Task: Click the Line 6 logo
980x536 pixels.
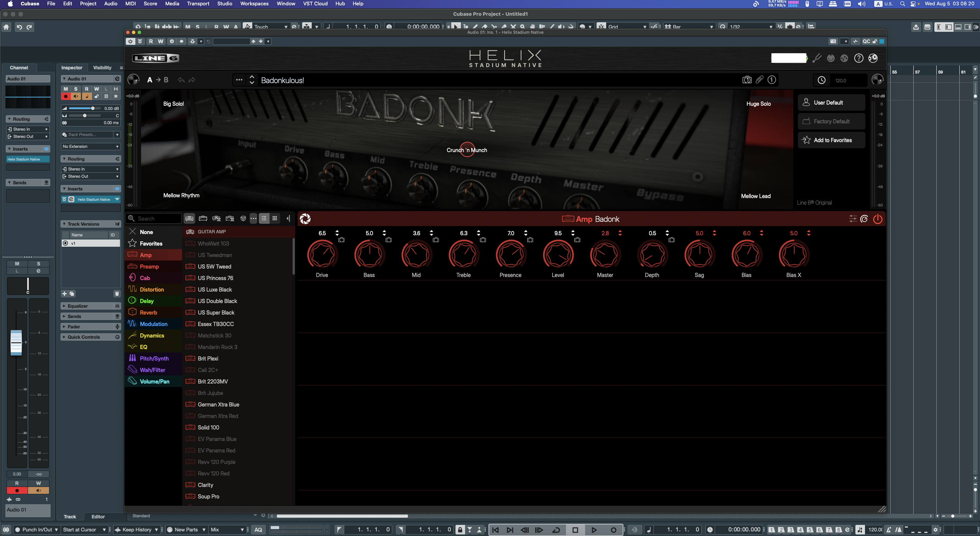Action: (x=156, y=58)
